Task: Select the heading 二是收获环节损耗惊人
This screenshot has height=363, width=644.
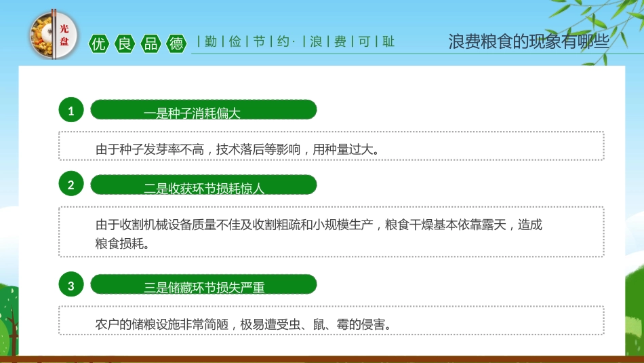Action: (204, 189)
